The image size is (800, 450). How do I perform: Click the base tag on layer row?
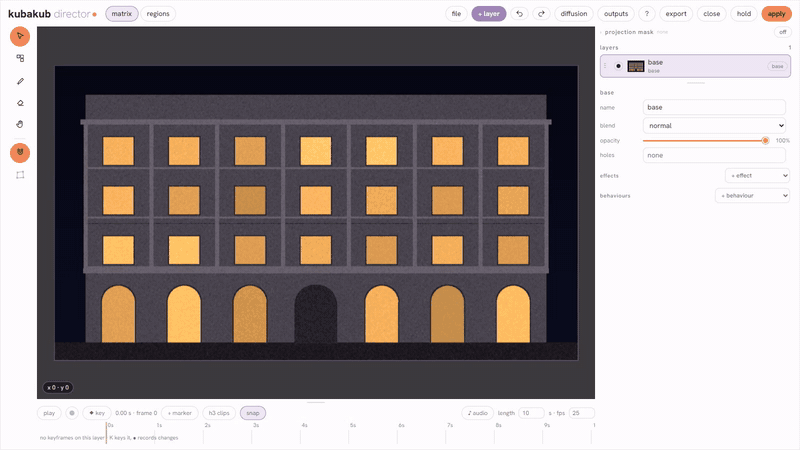(x=777, y=66)
